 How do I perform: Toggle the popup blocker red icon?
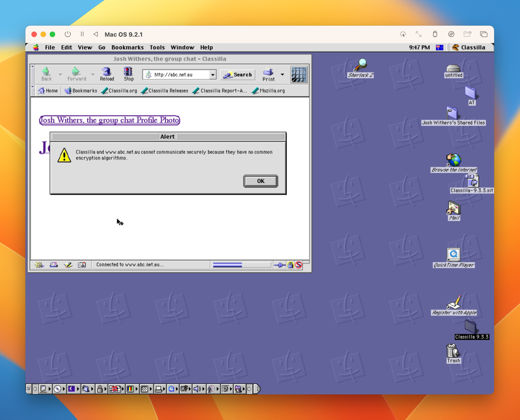tap(299, 265)
